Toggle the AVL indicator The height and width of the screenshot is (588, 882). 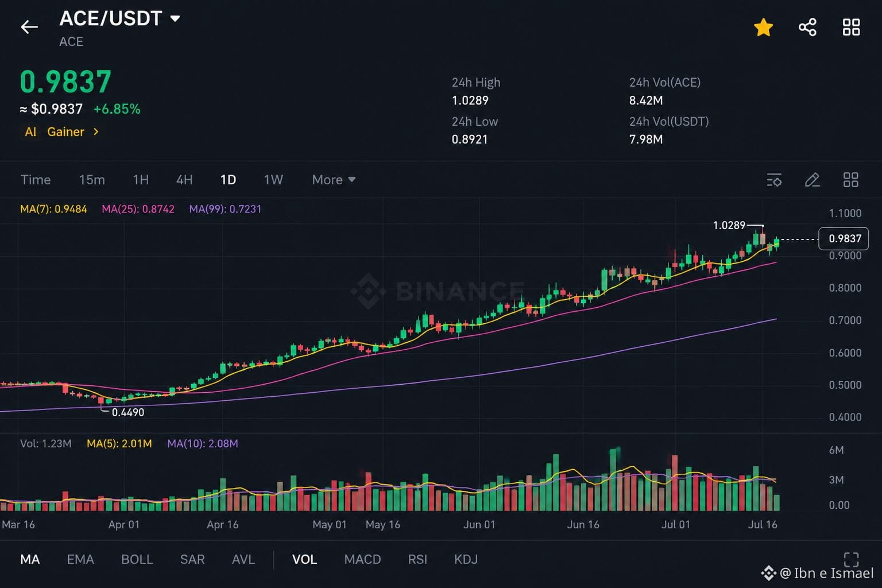click(x=243, y=559)
